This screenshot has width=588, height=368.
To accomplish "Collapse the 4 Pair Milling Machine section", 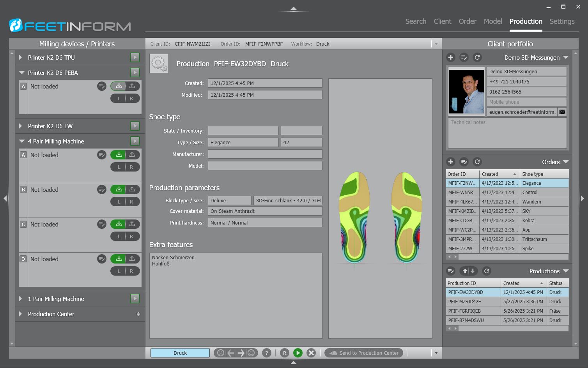I will [21, 141].
